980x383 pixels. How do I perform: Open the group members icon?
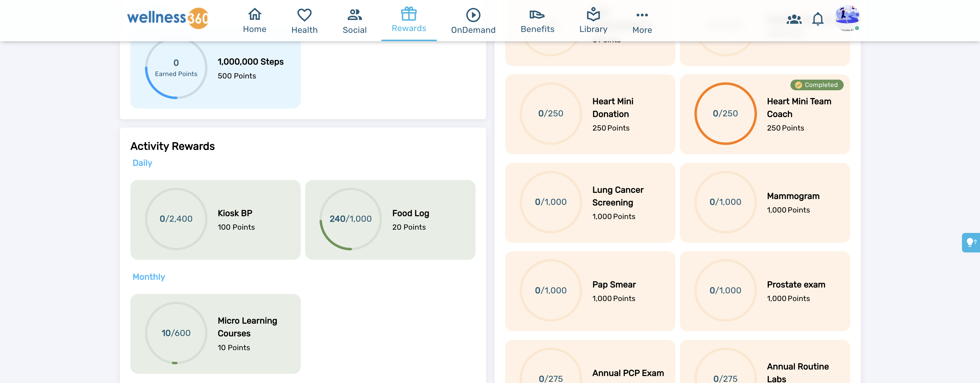(794, 19)
